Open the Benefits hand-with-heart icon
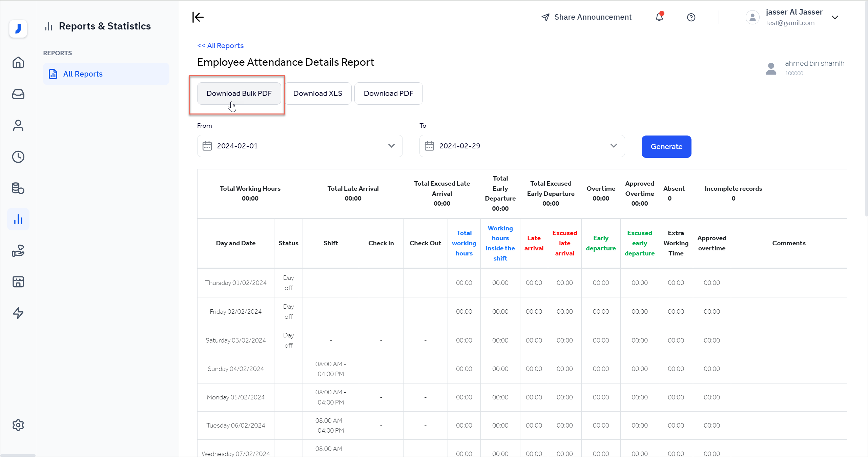The width and height of the screenshot is (868, 457). click(18, 251)
